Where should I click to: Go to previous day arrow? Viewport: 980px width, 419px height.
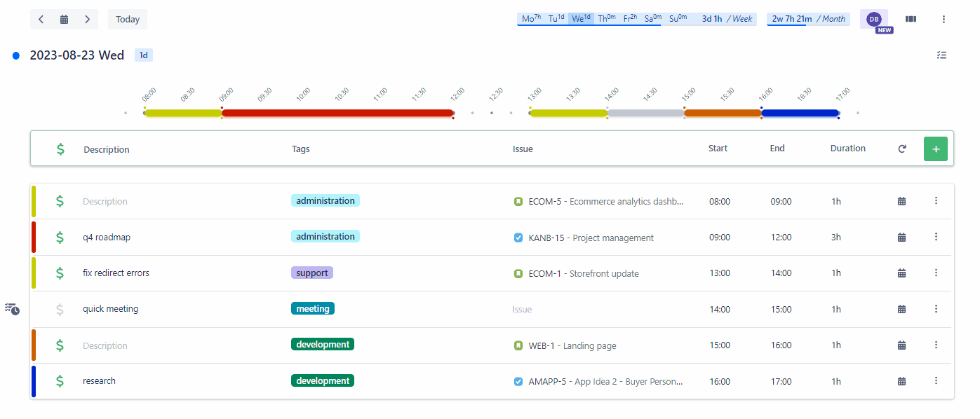41,20
